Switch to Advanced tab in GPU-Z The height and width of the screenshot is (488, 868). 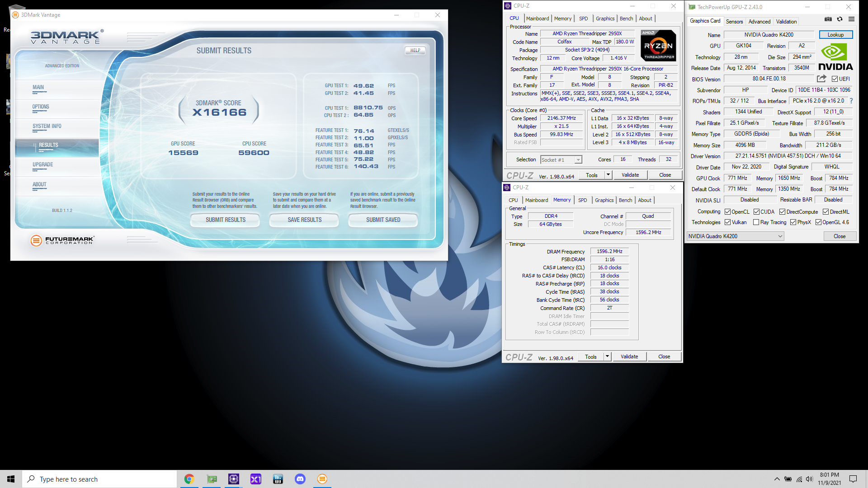point(759,22)
